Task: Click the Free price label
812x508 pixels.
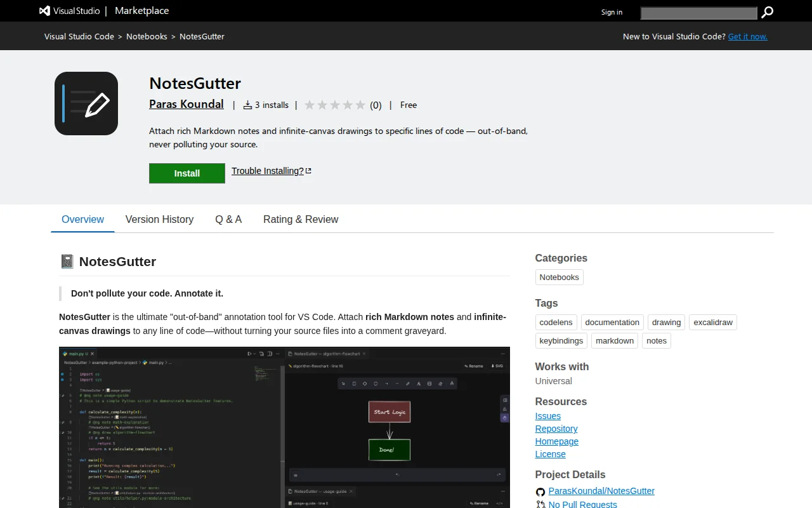Action: point(409,105)
